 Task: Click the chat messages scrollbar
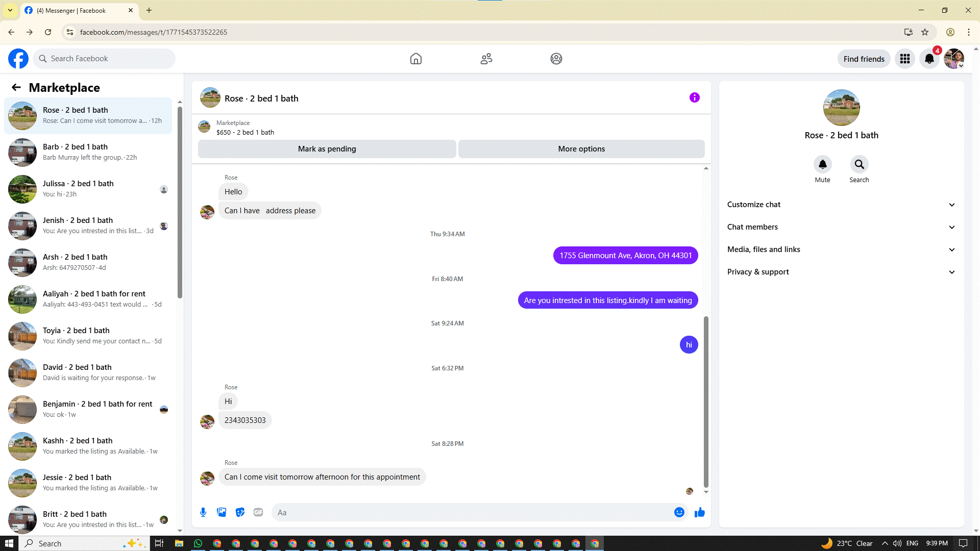click(706, 402)
